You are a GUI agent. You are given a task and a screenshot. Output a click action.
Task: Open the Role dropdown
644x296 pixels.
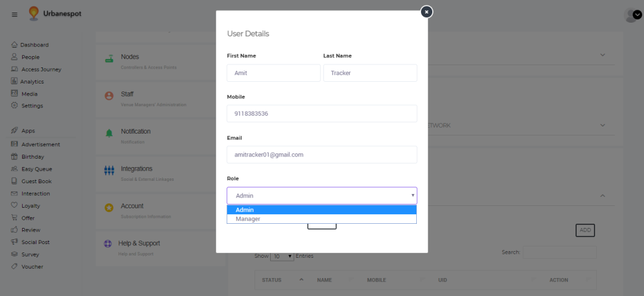click(x=322, y=196)
